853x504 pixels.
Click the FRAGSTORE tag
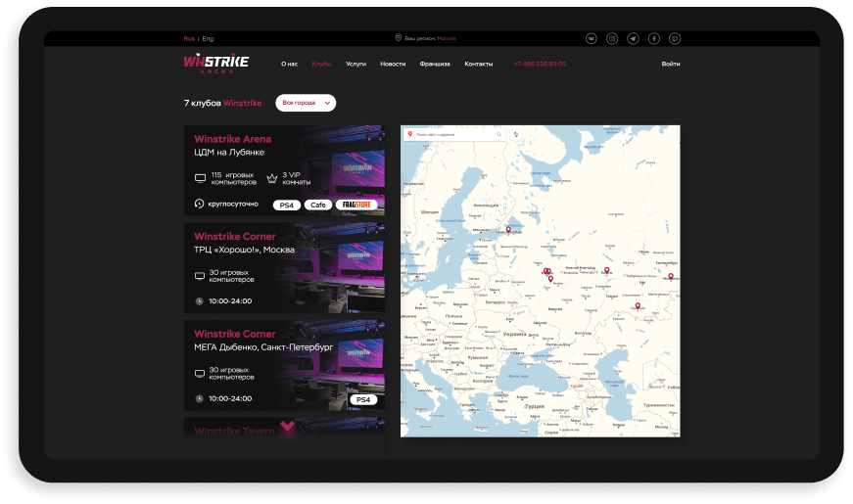pyautogui.click(x=356, y=205)
